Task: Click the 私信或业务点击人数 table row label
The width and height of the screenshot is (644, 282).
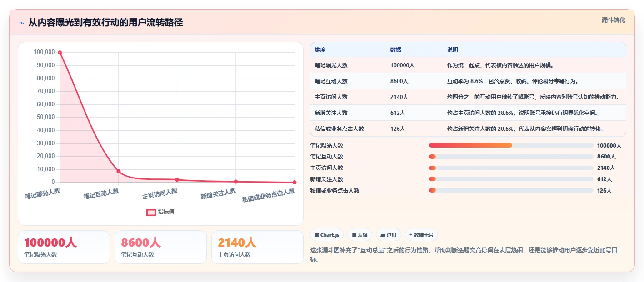Action: (339, 129)
